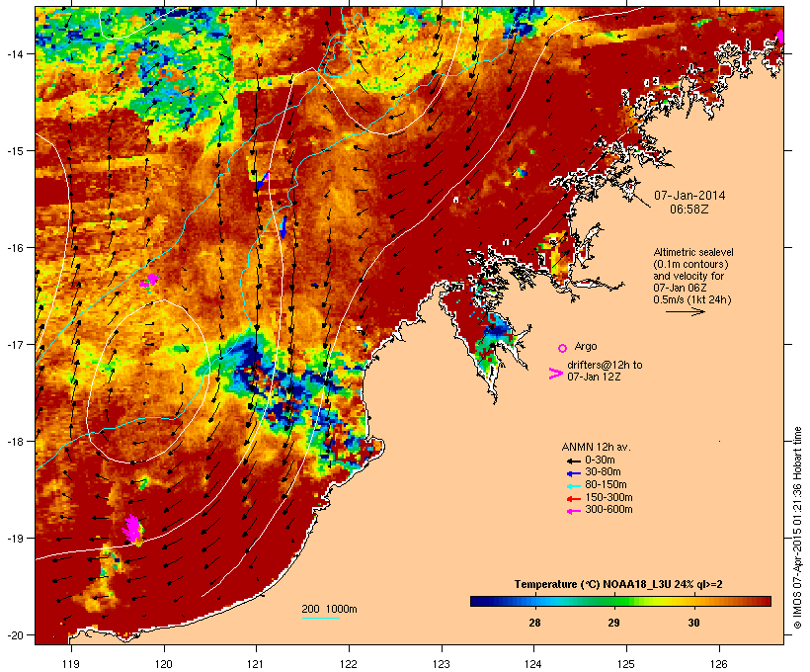
Task: Click the date label 07-Jan-2014
Action: click(689, 196)
